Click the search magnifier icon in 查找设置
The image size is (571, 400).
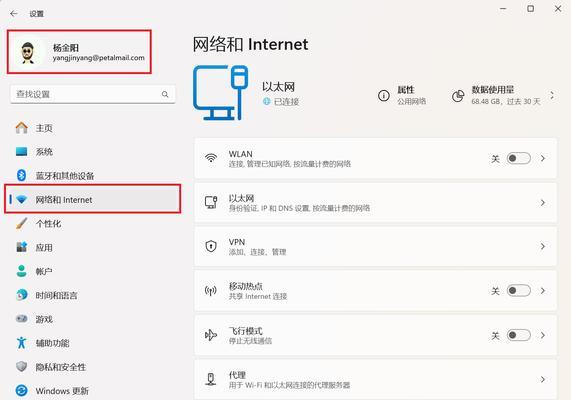click(165, 94)
